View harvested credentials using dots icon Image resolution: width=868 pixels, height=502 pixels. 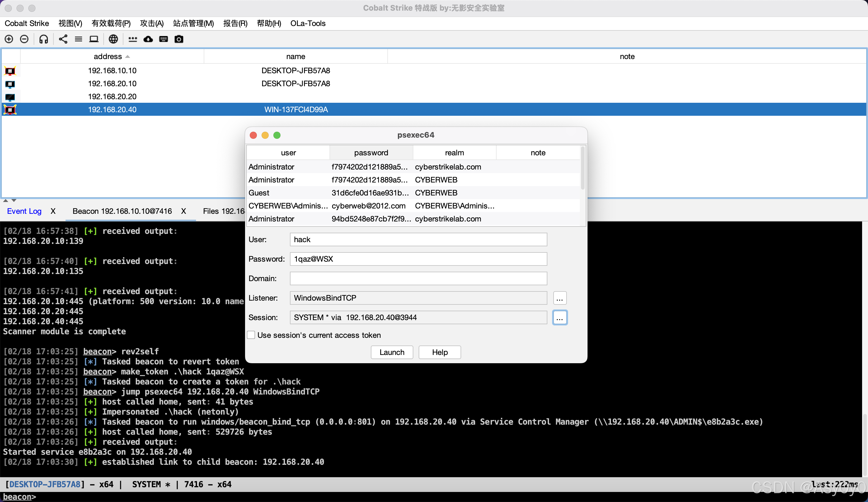(133, 39)
